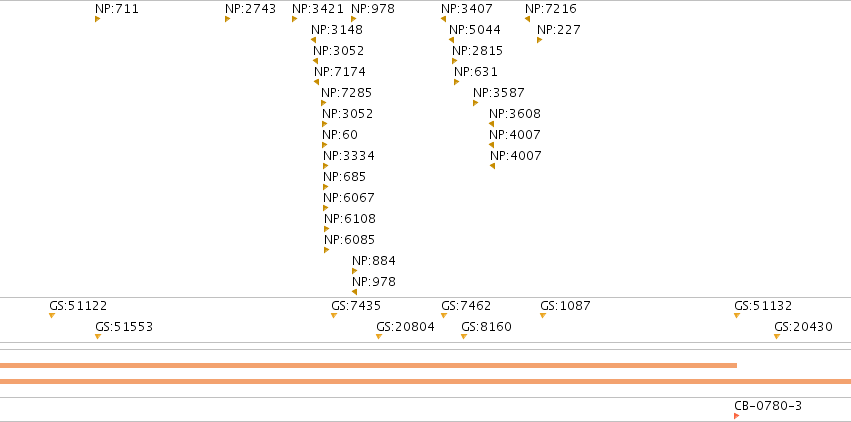Click the NP:7285 marker
851x422 pixels.
[x=323, y=103]
